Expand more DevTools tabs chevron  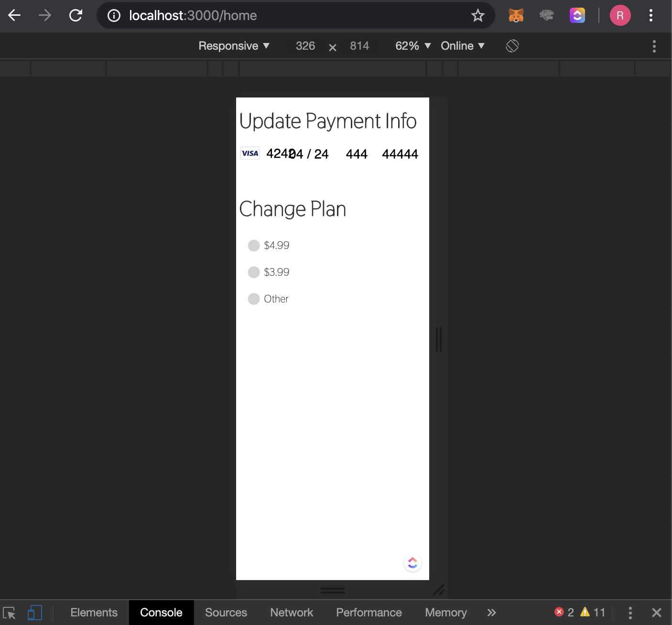[491, 613]
